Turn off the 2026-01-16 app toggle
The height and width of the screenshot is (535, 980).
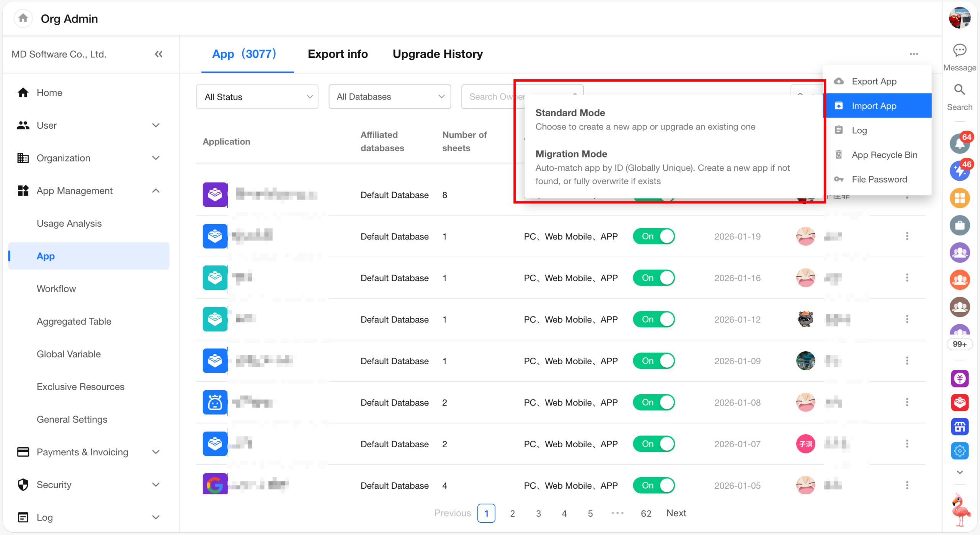click(653, 278)
